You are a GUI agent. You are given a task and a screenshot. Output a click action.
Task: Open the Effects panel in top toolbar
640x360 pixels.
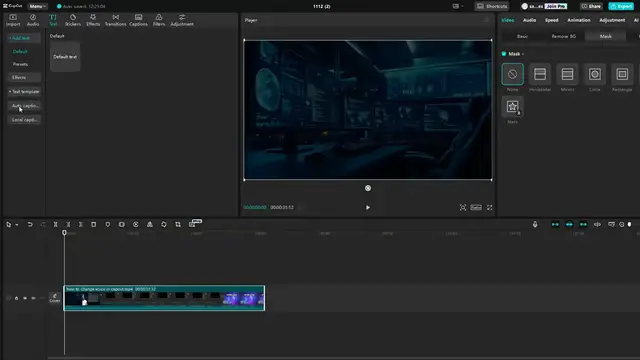[x=93, y=20]
